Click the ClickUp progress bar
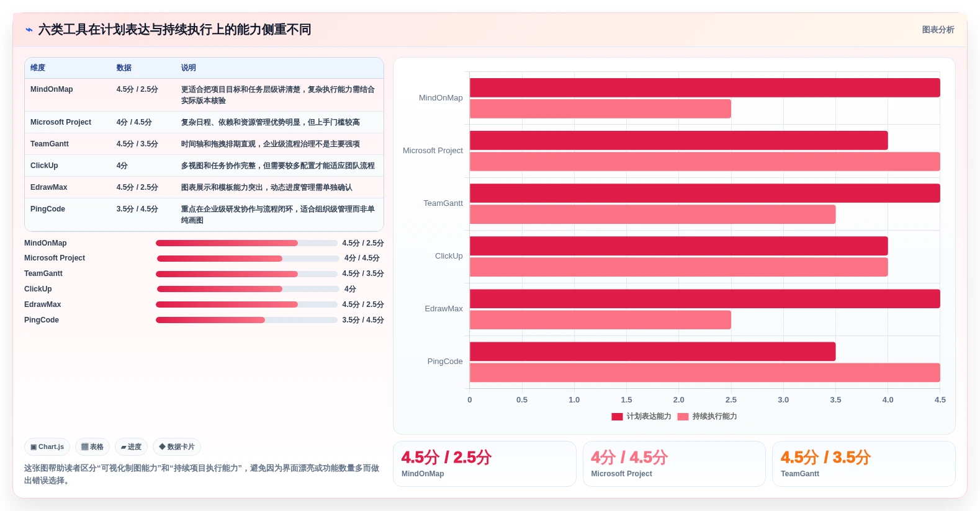This screenshot has width=980, height=511. click(x=248, y=289)
